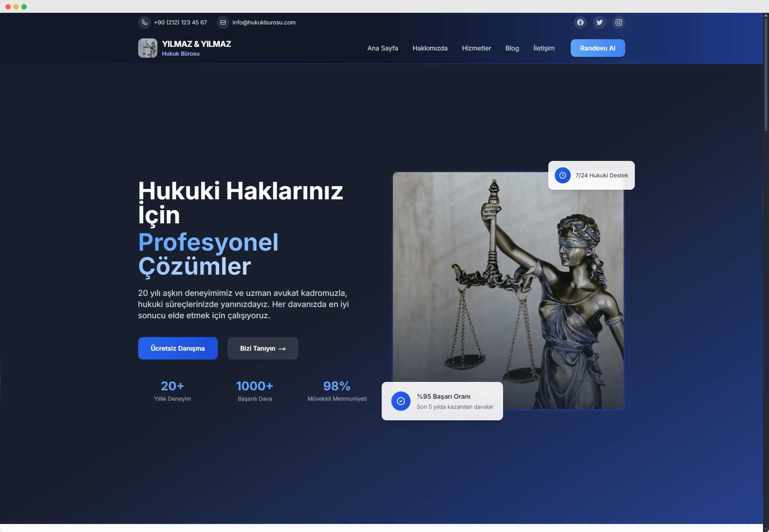Click the email envelope icon
The image size is (769, 532).
tap(223, 22)
